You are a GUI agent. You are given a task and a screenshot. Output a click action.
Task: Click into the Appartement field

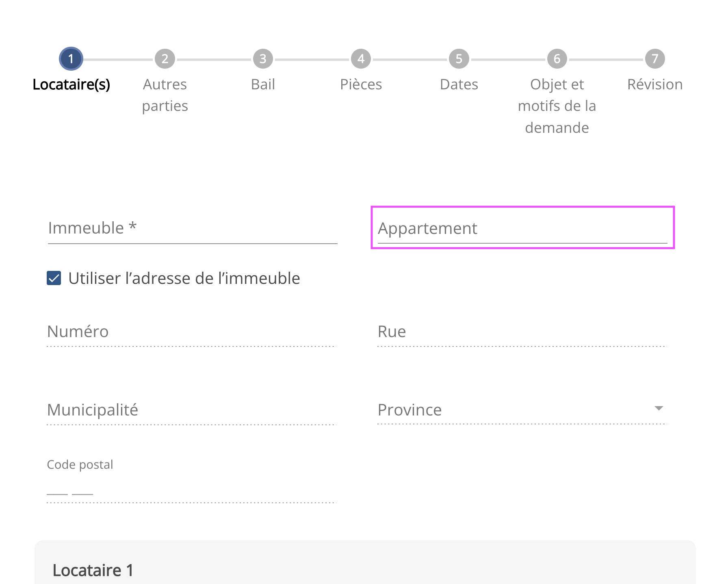(522, 229)
